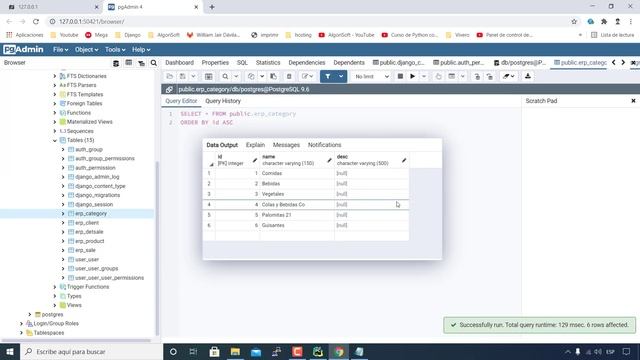Expand the erp_category tree node

click(x=63, y=213)
